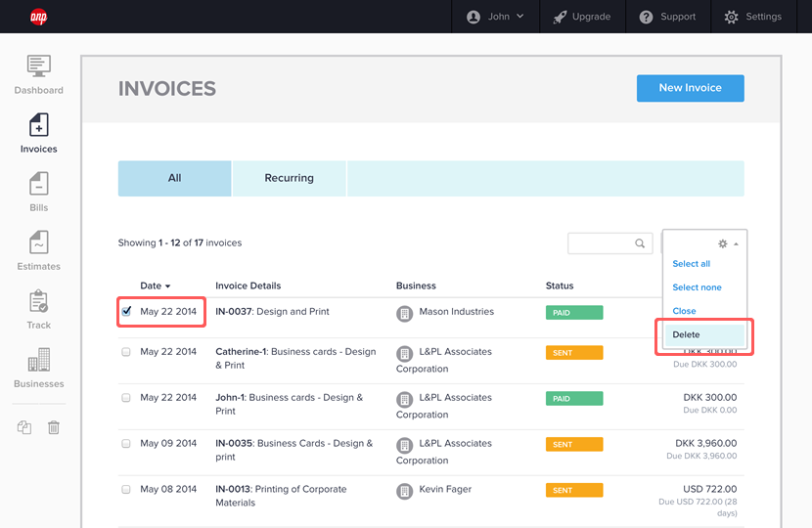This screenshot has height=528, width=812.
Task: Go to Invoices in the sidebar
Action: pyautogui.click(x=39, y=133)
